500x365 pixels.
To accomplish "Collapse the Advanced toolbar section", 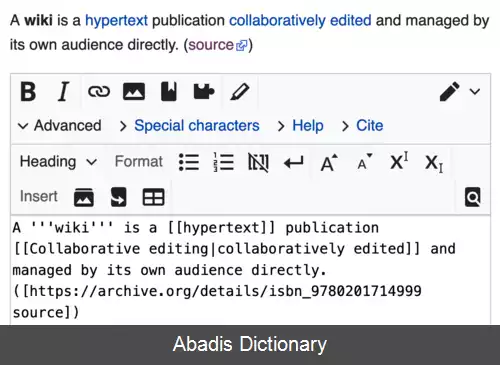I will point(60,126).
